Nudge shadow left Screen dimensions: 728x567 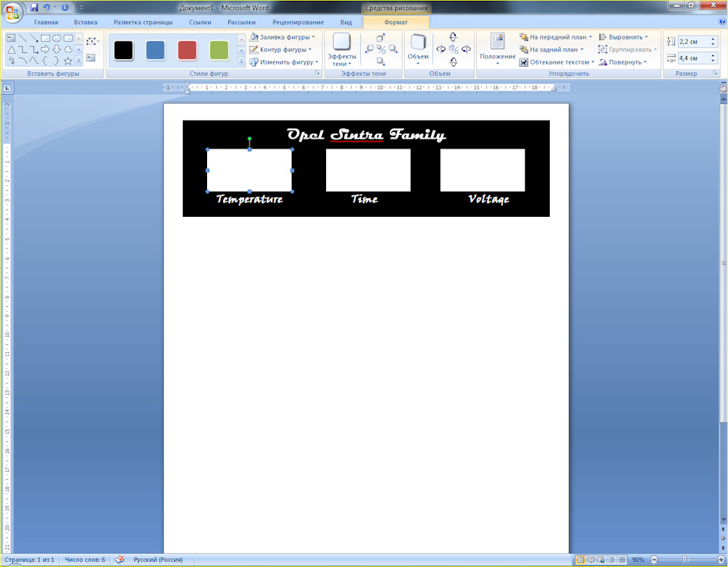[x=369, y=49]
